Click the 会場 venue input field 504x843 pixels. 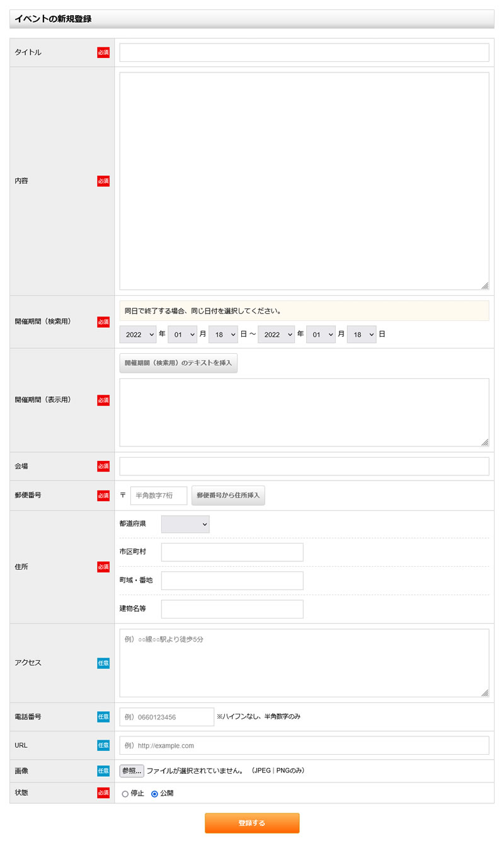[304, 466]
